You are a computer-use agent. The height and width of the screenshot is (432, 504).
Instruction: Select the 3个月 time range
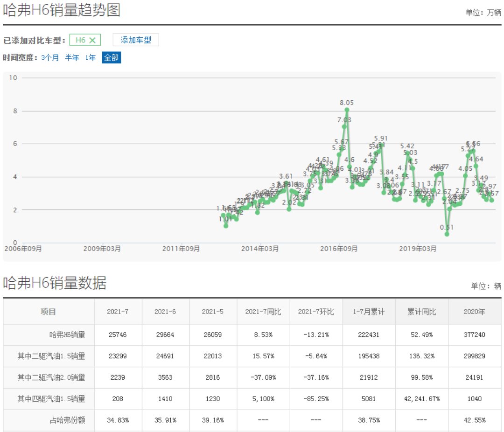pyautogui.click(x=50, y=58)
